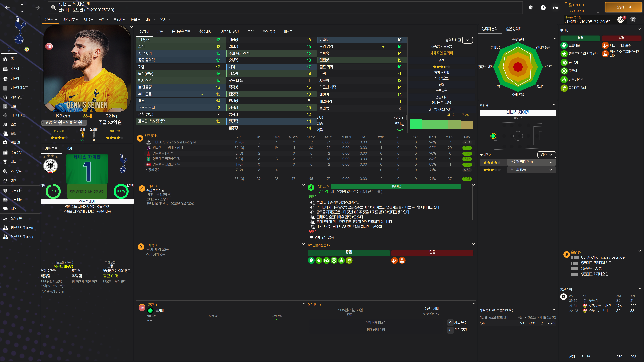Viewport: 644px width, 362px height.
Task: Click the search magnifier icon
Action: (53, 7)
